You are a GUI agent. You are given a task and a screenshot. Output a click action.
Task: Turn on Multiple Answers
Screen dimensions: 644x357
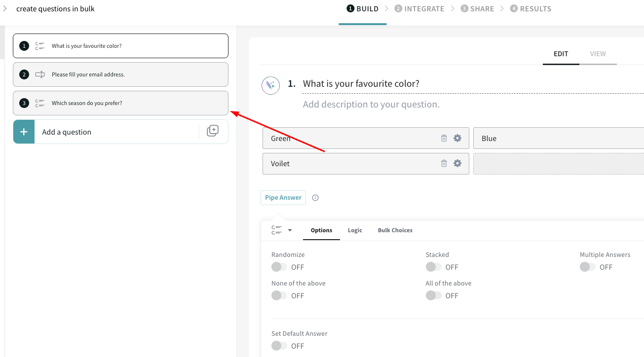[x=587, y=267]
